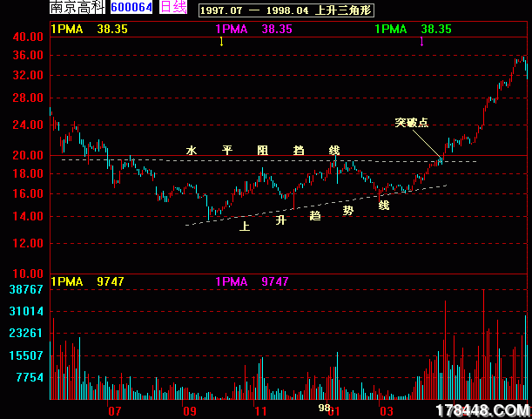Click the magenta tick marker below green 1PMA
This screenshot has height=419, width=532.
coord(421,42)
